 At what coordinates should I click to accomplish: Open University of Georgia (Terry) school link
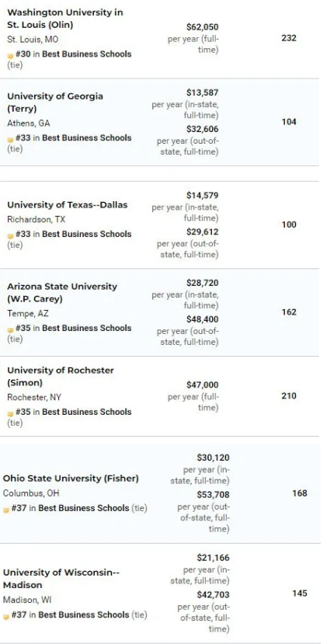click(x=55, y=103)
